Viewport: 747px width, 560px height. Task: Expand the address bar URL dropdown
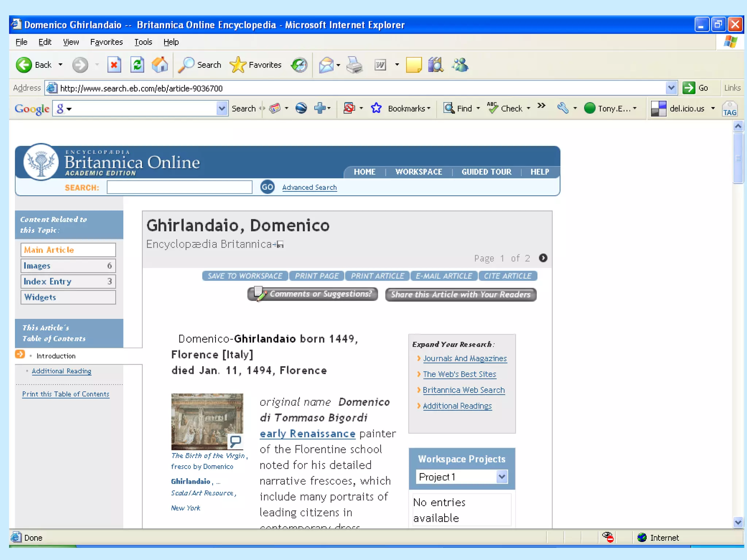coord(671,88)
